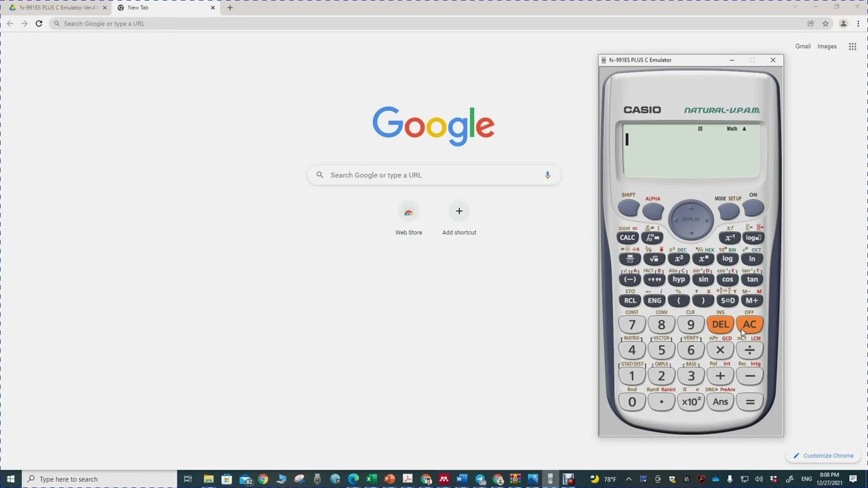
Task: Click the RCL key
Action: tap(630, 300)
